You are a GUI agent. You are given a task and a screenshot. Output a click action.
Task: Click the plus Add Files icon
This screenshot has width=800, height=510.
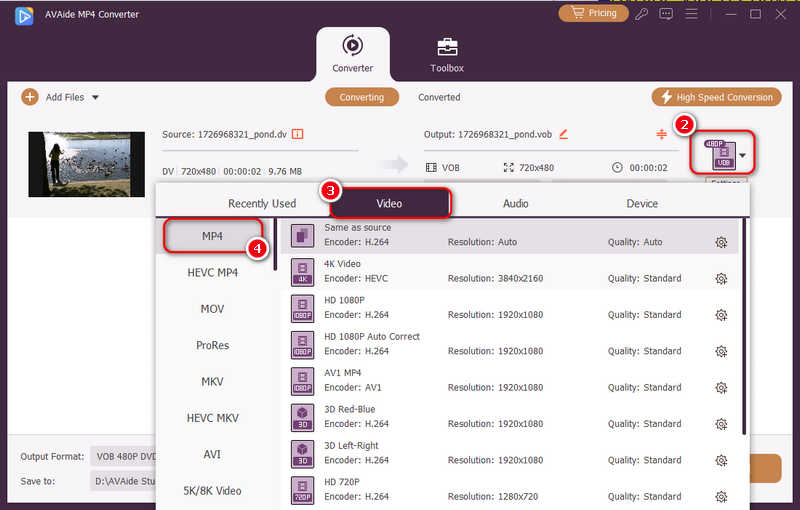(30, 97)
